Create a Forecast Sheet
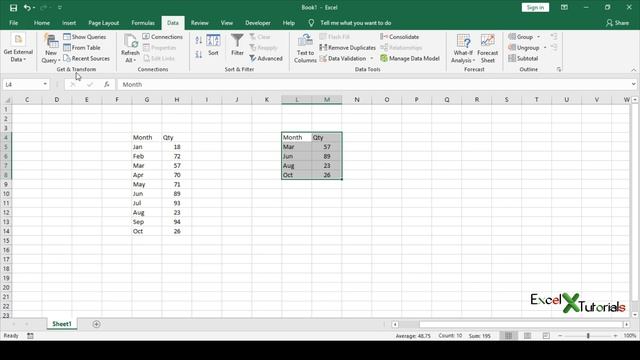The height and width of the screenshot is (360, 640). click(x=487, y=49)
